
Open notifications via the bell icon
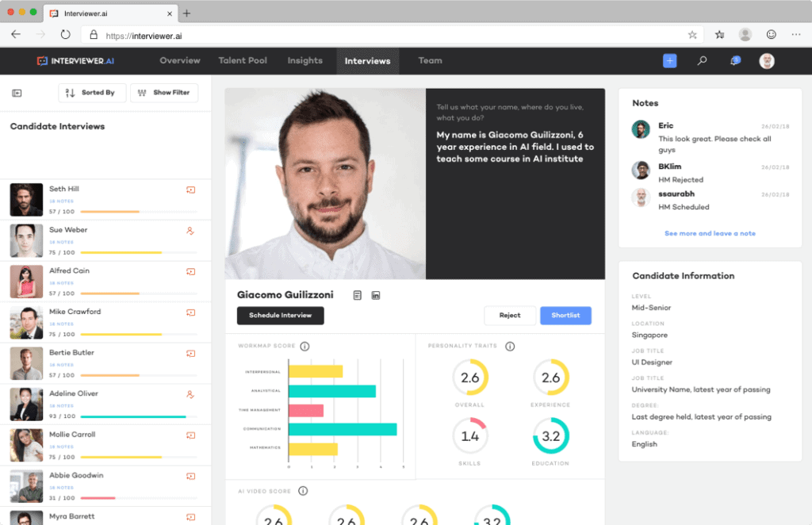point(734,61)
